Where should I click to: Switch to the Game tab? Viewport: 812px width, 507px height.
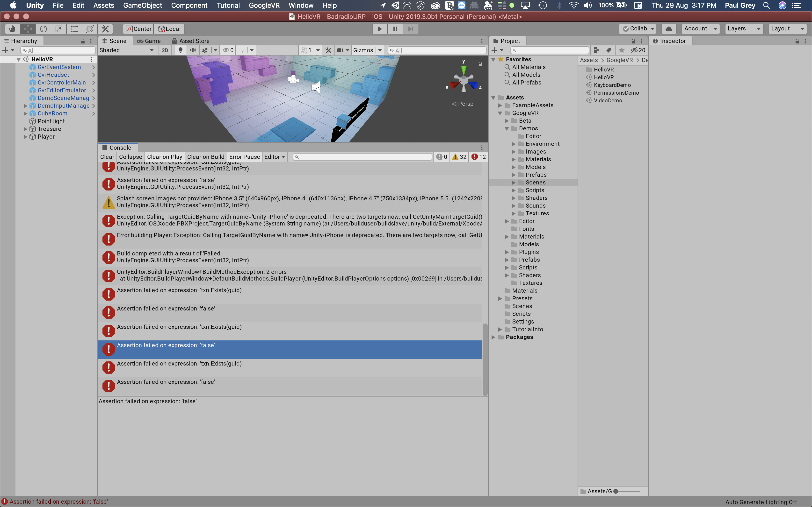(x=149, y=41)
